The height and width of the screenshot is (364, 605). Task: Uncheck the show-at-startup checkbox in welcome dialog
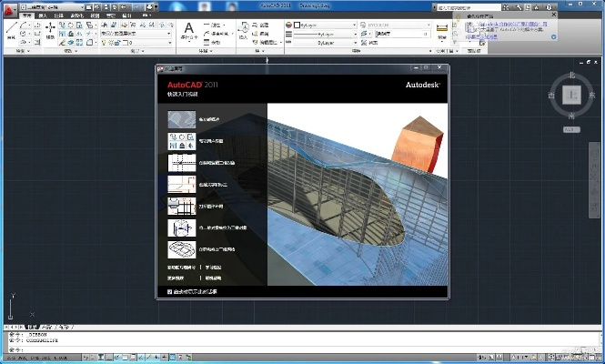pyautogui.click(x=169, y=291)
